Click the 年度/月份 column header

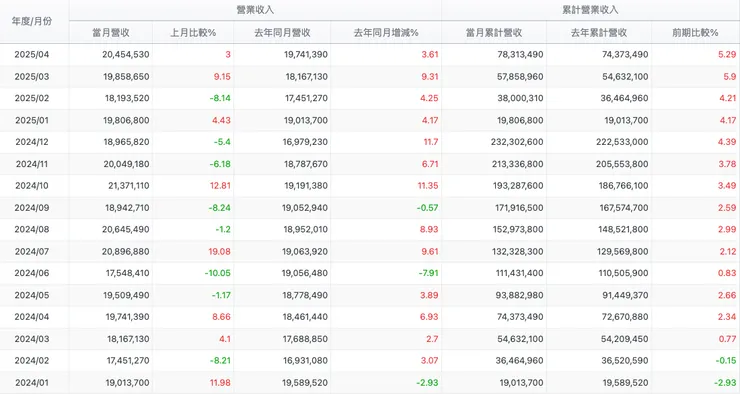tap(32, 21)
